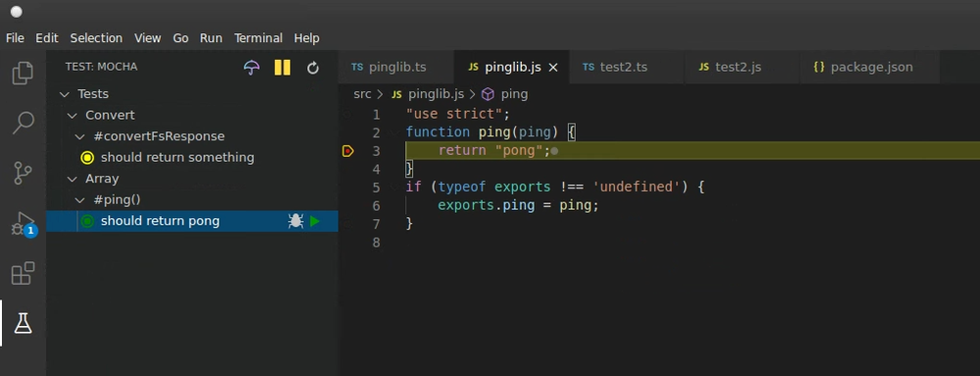Collapse the Array suite

[x=72, y=179]
